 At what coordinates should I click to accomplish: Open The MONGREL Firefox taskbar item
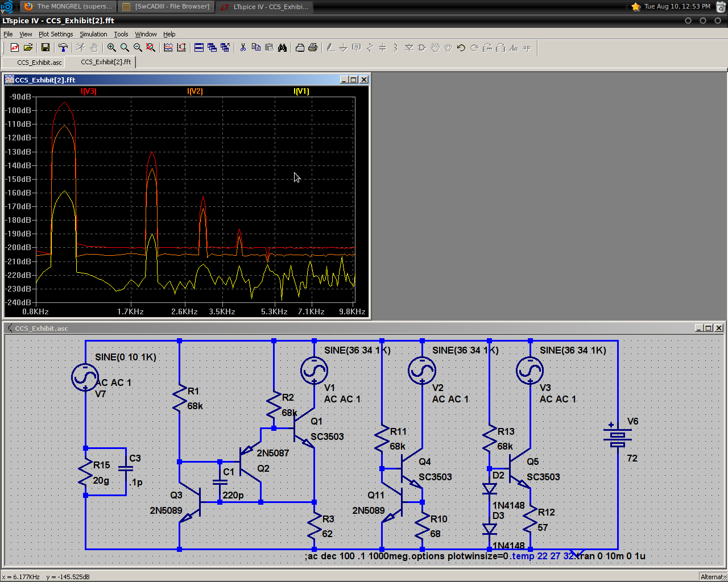[x=68, y=6]
